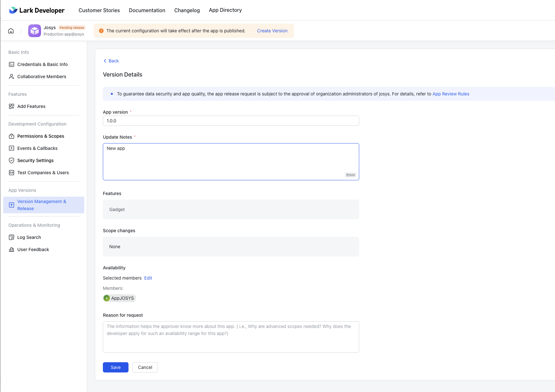Click the Lark Developer logo
This screenshot has width=555, height=392.
coord(37,10)
